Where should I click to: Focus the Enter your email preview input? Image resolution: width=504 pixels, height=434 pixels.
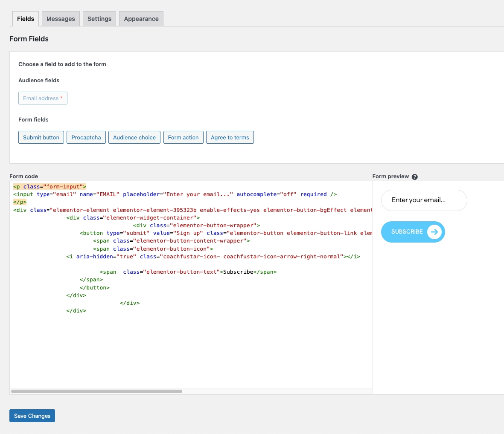(x=424, y=200)
